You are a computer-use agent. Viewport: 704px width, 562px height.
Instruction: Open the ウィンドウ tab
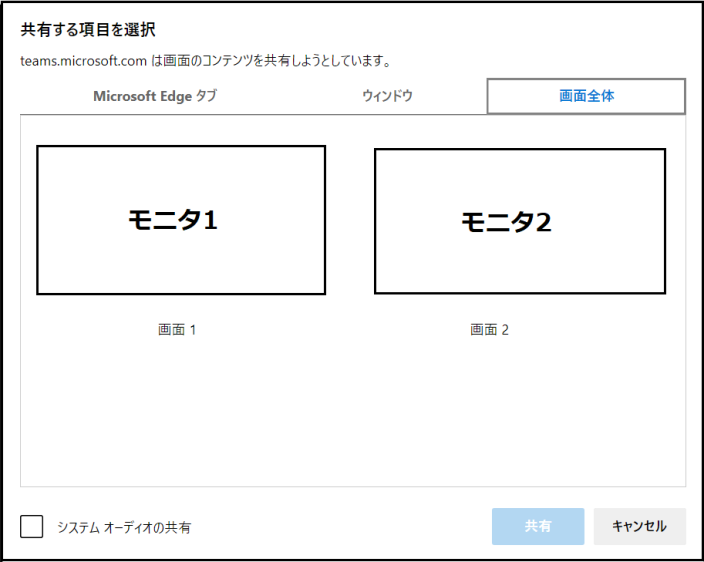(x=387, y=96)
